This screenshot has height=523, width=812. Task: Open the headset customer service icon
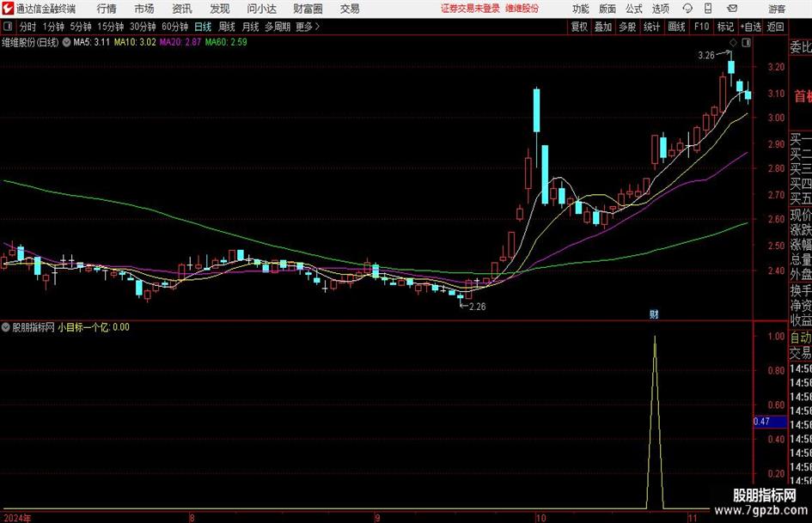click(x=687, y=9)
